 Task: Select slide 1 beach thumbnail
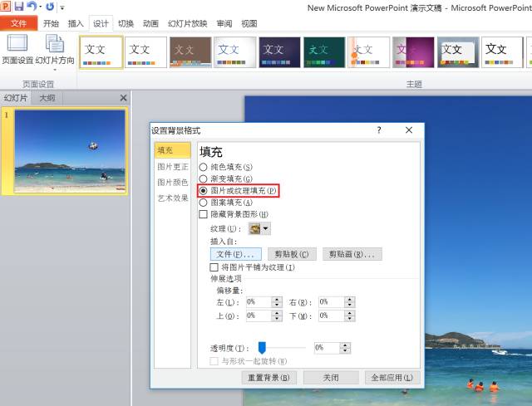(70, 151)
